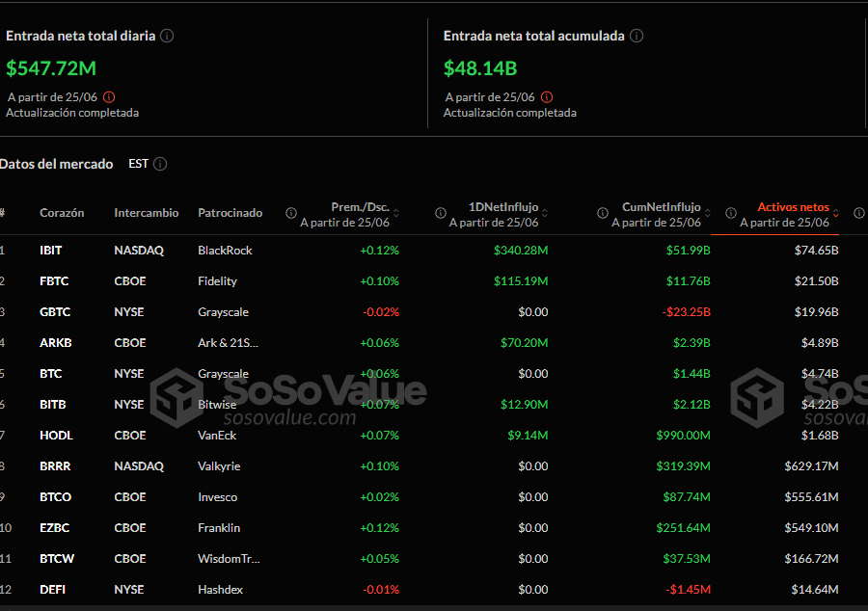
Task: Click the $990.00M cumulative value for HODL
Action: point(683,436)
